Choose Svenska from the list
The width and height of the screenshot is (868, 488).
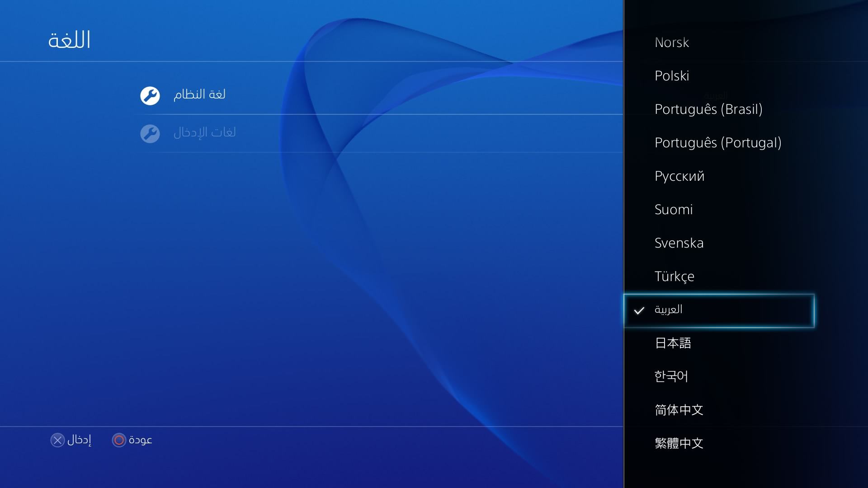679,243
